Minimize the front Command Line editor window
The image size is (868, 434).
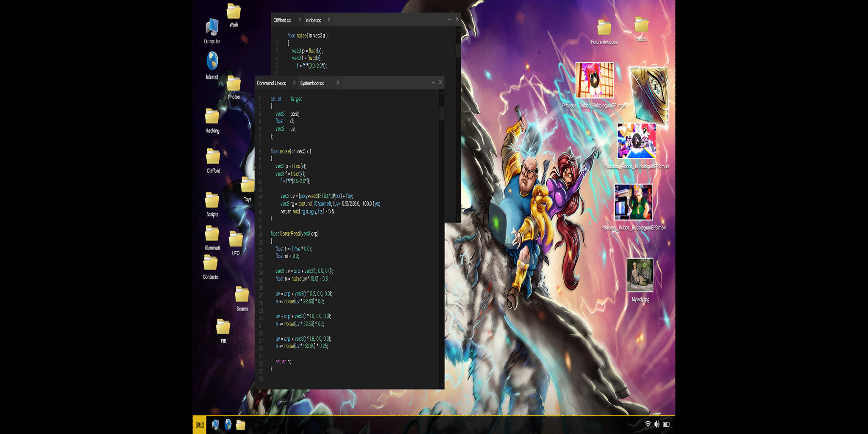pyautogui.click(x=433, y=82)
